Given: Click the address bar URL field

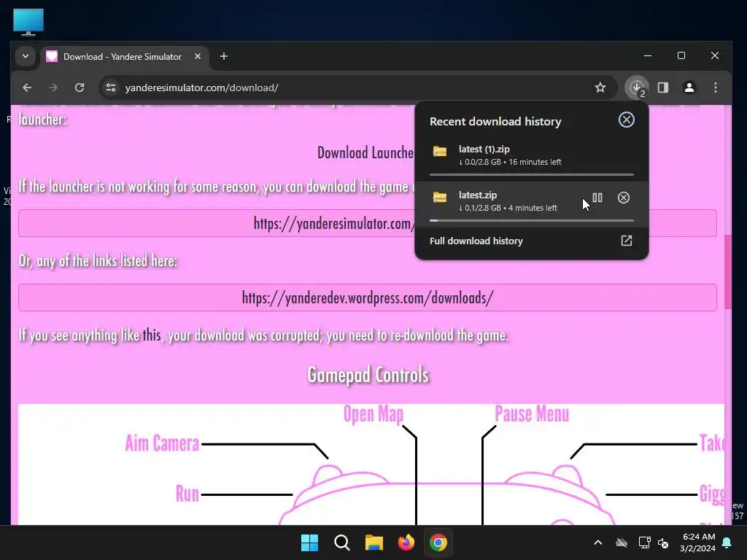Looking at the screenshot, I should point(357,87).
